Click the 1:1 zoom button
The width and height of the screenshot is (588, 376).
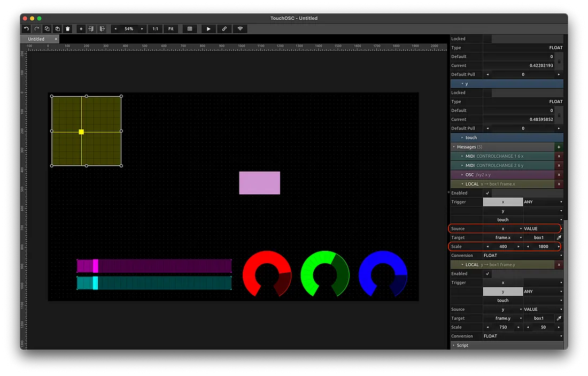click(x=155, y=29)
